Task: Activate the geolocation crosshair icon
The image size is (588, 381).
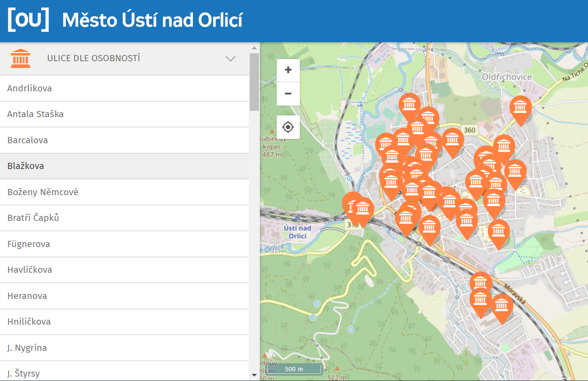Action: [288, 127]
